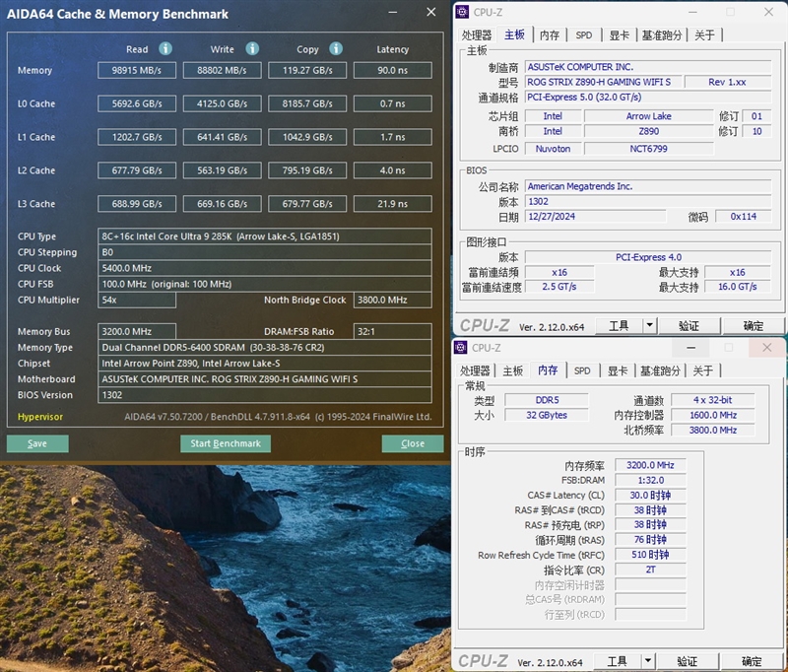Click North Bridge Clock field in AIDA64
The height and width of the screenshot is (672, 788).
coord(392,300)
